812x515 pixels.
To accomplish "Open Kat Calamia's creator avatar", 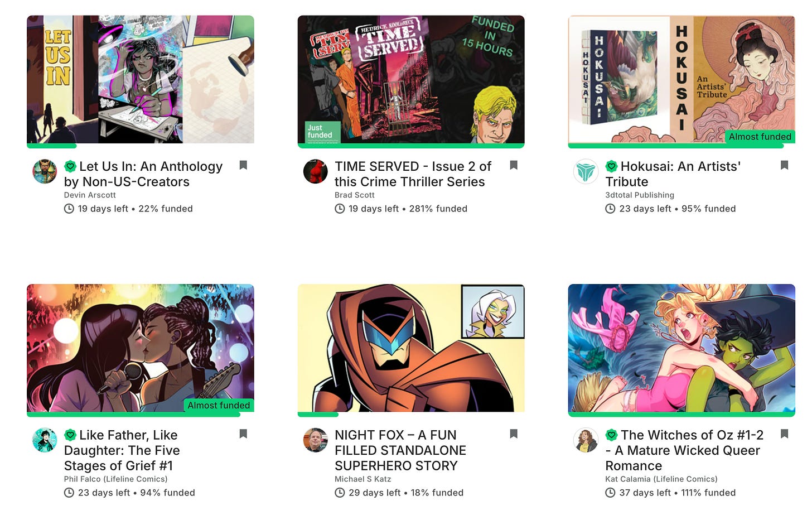I will [x=586, y=440].
